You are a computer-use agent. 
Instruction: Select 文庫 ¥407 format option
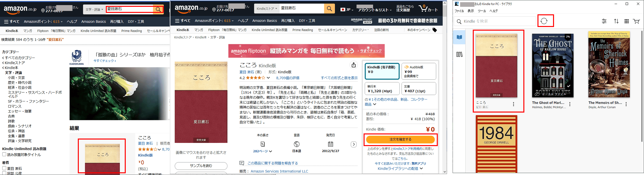[419, 89]
